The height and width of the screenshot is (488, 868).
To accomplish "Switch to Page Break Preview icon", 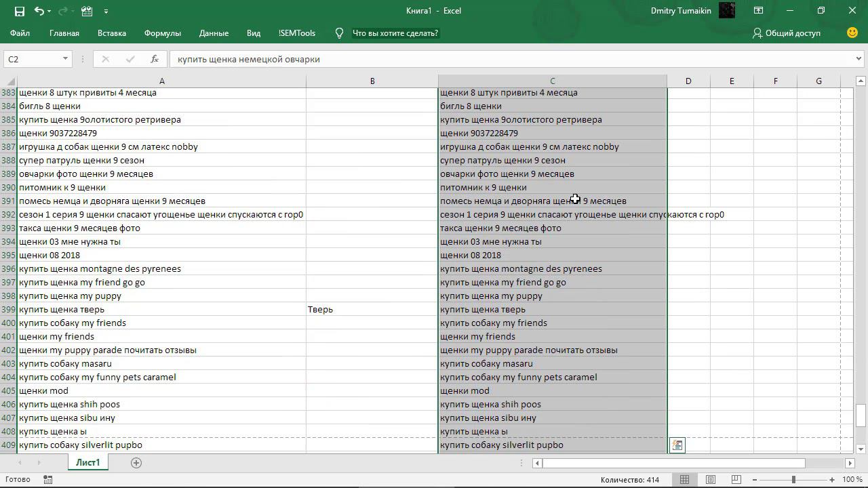I will tap(736, 479).
